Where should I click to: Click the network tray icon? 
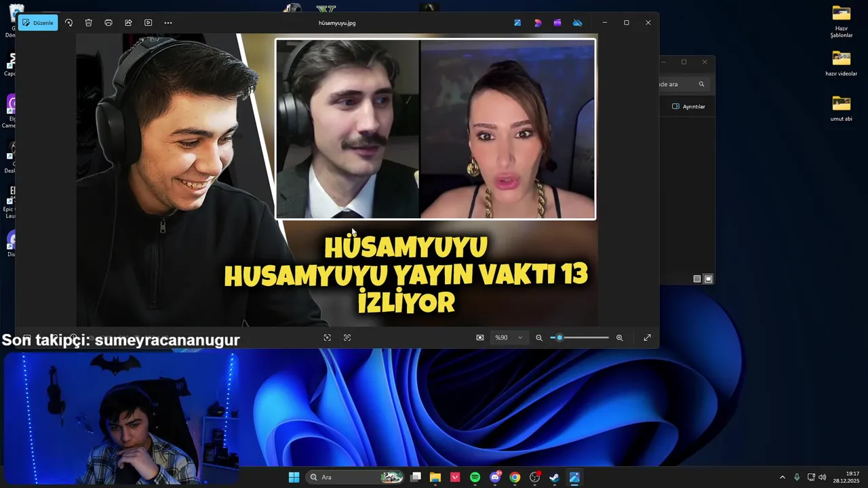[x=811, y=477]
